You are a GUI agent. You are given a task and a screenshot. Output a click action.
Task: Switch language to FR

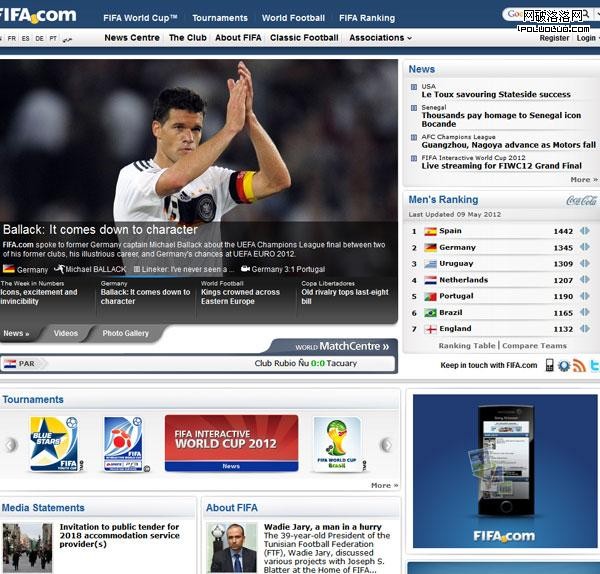click(12, 39)
